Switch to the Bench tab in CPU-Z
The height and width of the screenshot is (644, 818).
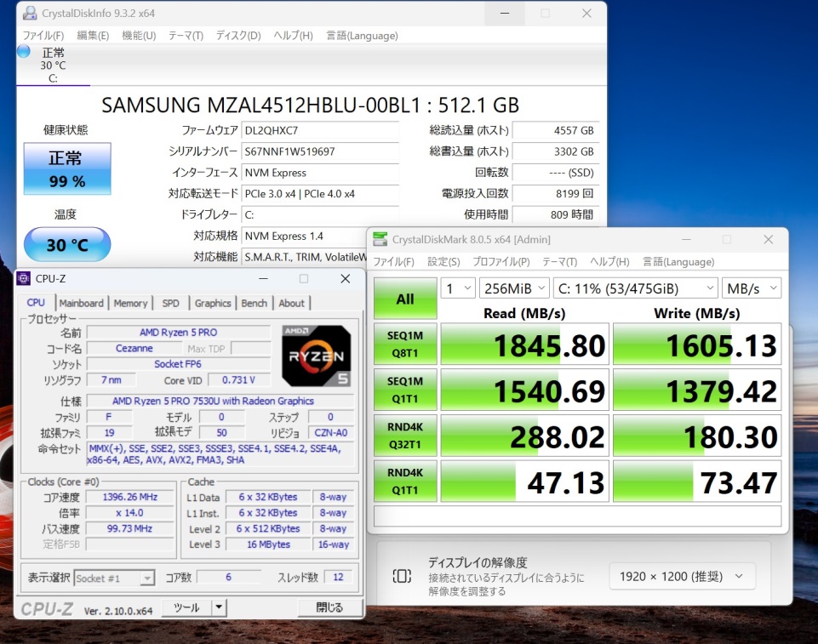tap(254, 303)
